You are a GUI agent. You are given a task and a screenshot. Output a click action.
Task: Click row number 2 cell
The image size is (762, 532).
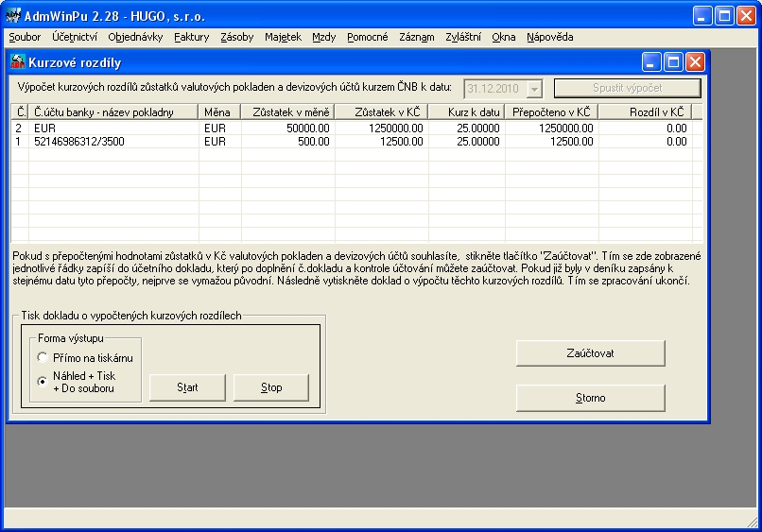click(20, 129)
